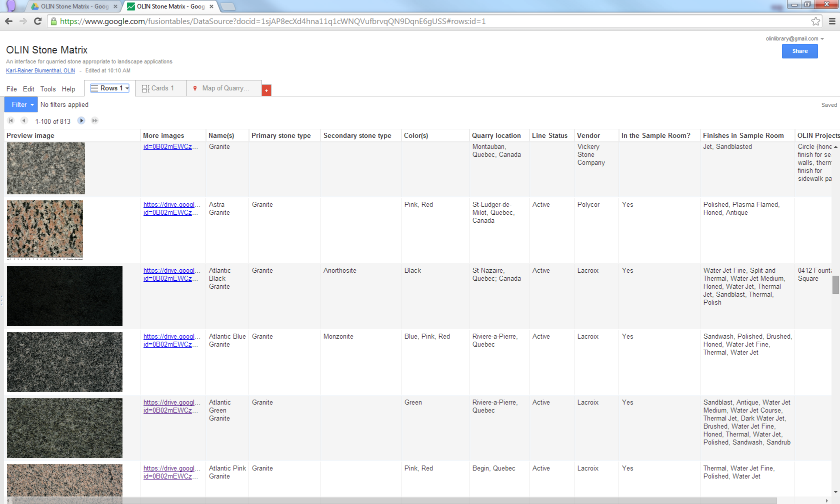The height and width of the screenshot is (504, 840).
Task: Click the Atlantic Green Granite preview thumbnail
Action: click(x=64, y=428)
